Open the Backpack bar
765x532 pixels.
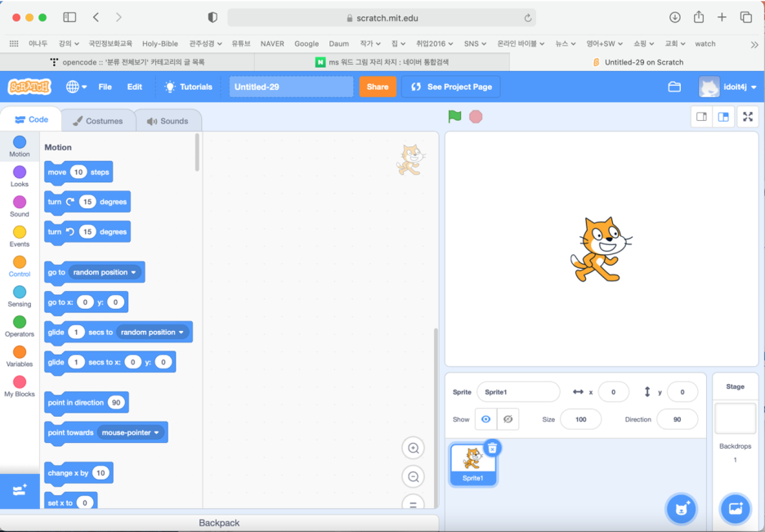[219, 523]
